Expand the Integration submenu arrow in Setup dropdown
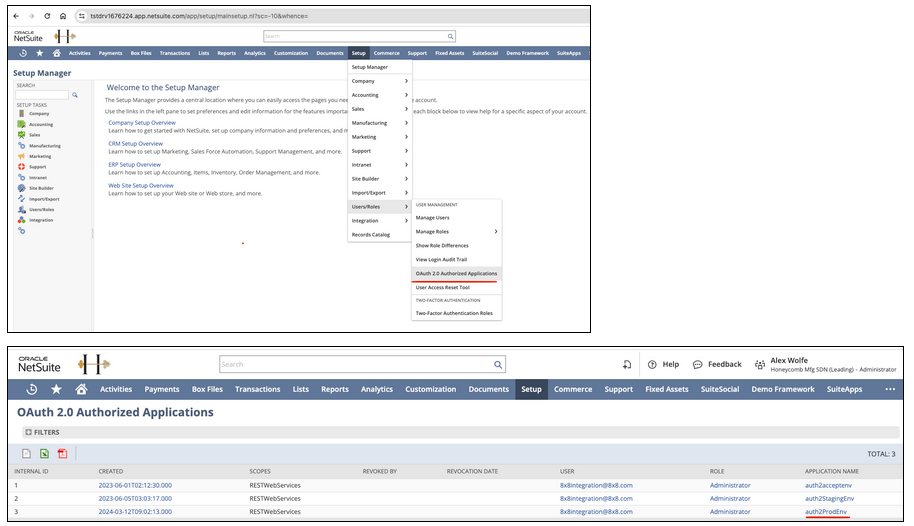This screenshot has width=914, height=526. tap(406, 221)
